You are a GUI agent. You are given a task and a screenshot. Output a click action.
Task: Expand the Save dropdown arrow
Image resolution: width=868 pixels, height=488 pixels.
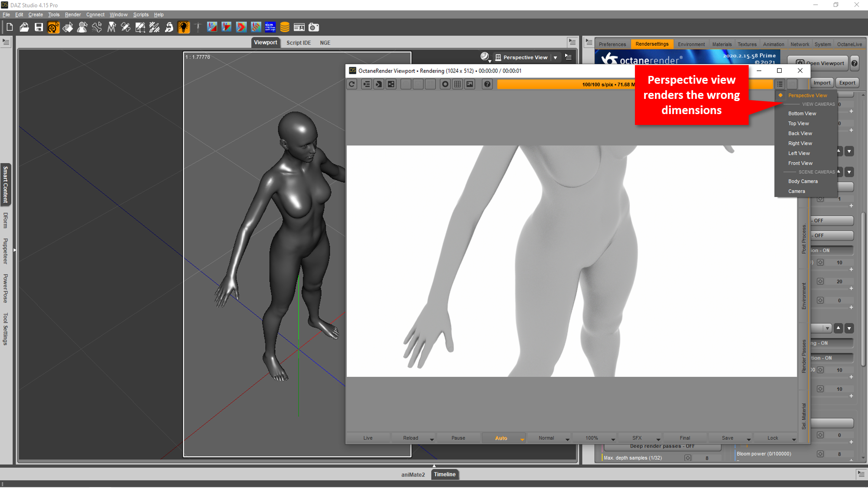[x=748, y=439]
